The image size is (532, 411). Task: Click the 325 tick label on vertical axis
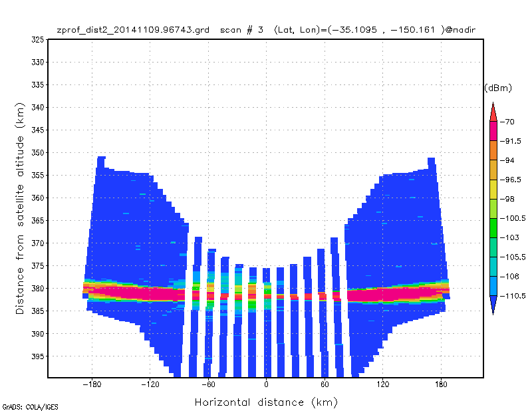coord(38,40)
